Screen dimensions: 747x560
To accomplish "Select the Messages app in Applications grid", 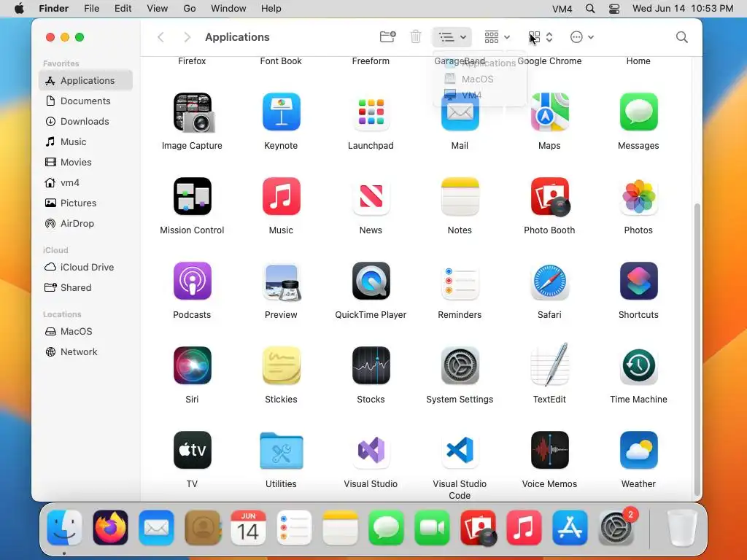I will (638, 112).
